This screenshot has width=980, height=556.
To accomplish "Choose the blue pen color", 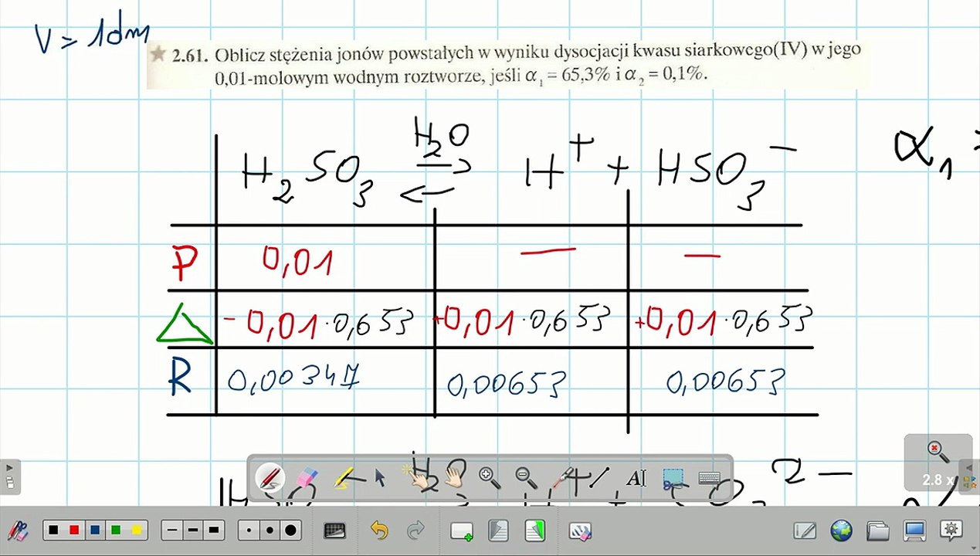I will (96, 531).
